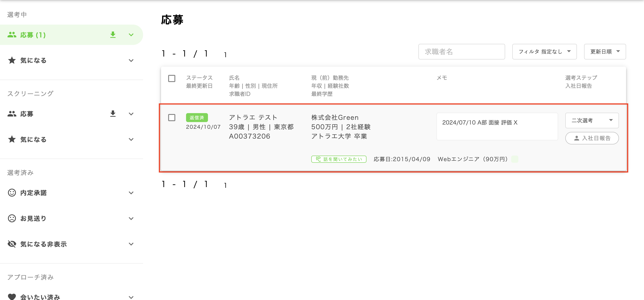Open the フィルタ 指定なし dropdown
This screenshot has height=300, width=644.
(544, 52)
